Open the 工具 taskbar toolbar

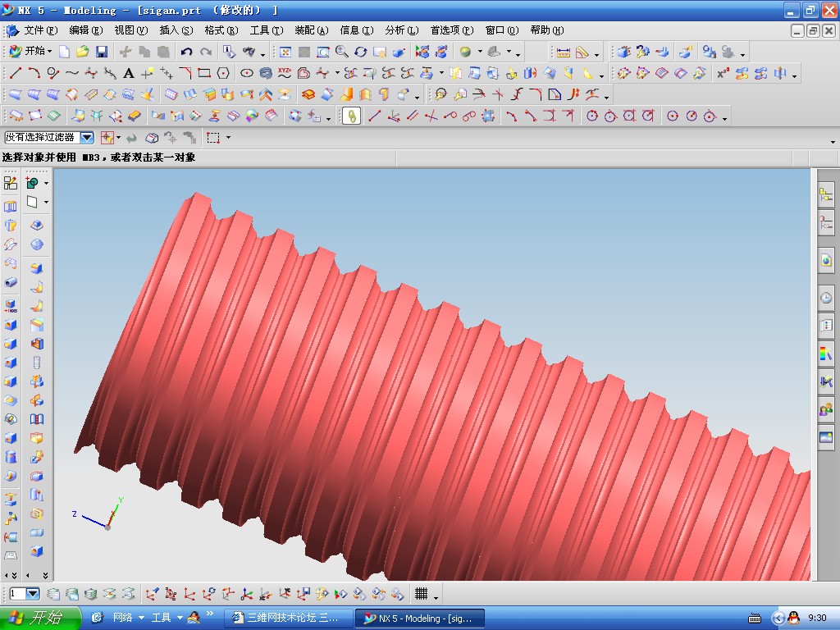162,618
